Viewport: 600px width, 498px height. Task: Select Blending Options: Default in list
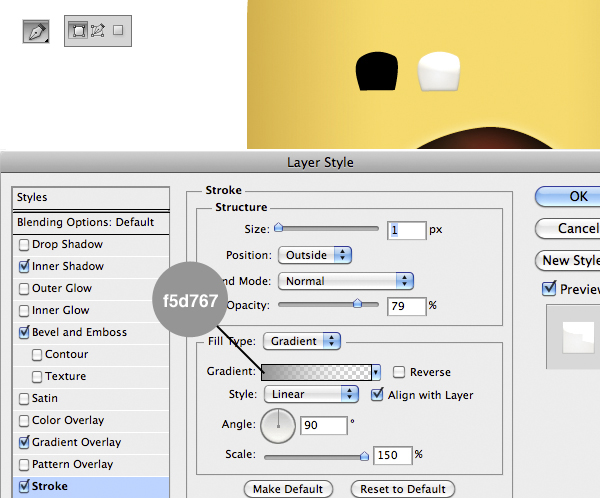[x=86, y=222]
